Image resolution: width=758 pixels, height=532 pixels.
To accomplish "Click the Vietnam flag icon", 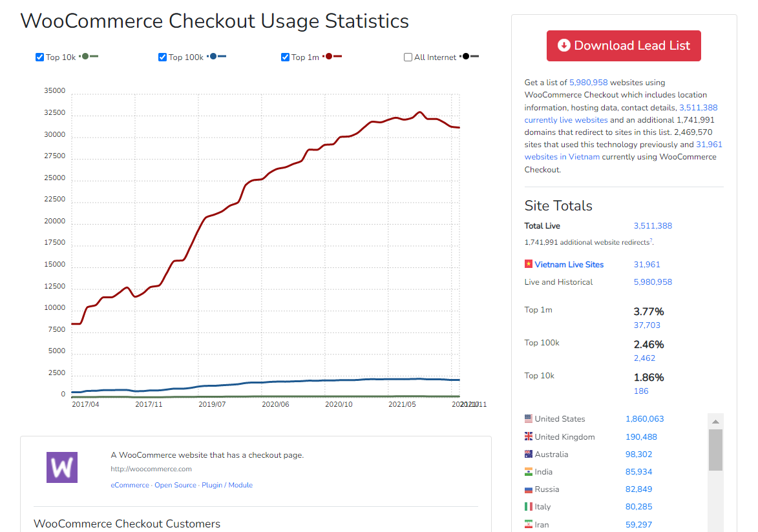I will pos(529,264).
